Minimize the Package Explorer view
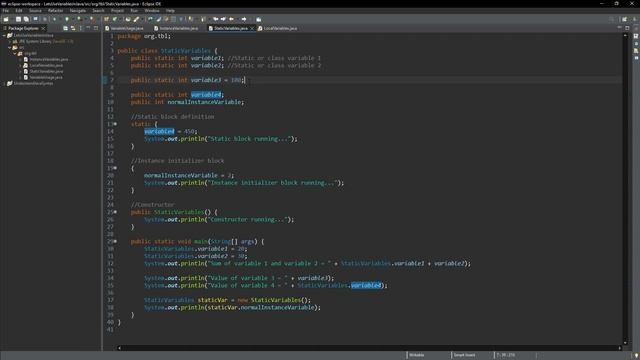The width and height of the screenshot is (640, 360). click(88, 28)
